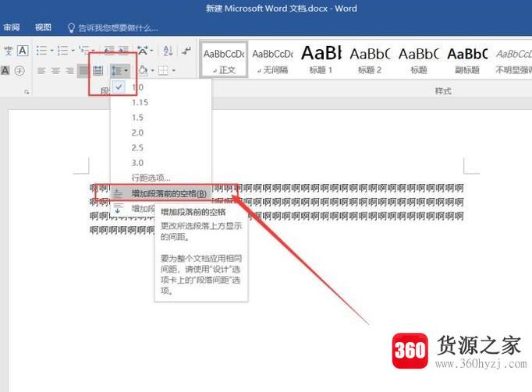Click the add space after paragraph icon

(119, 208)
